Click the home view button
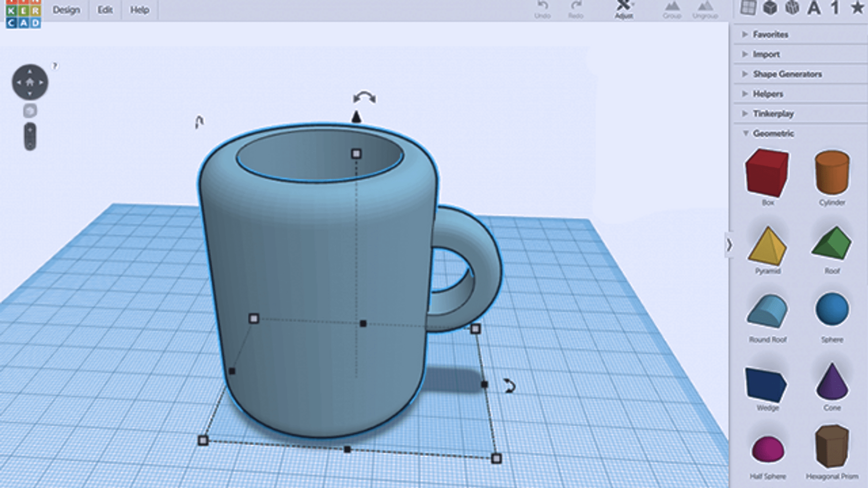Image resolution: width=868 pixels, height=488 pixels. 30,82
